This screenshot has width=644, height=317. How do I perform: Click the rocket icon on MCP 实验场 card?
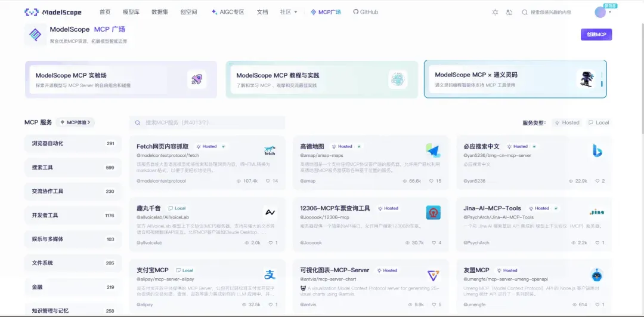[196, 79]
